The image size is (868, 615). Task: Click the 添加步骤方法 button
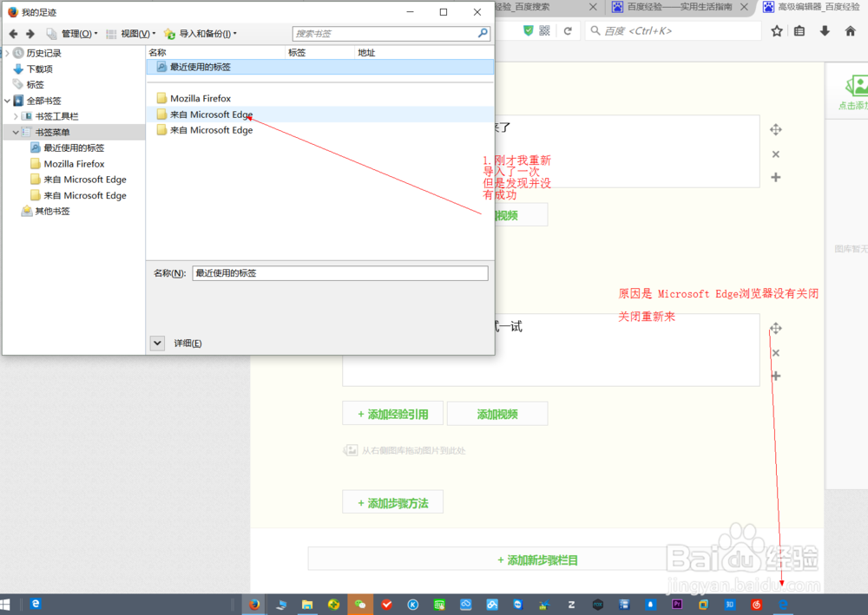pyautogui.click(x=392, y=501)
